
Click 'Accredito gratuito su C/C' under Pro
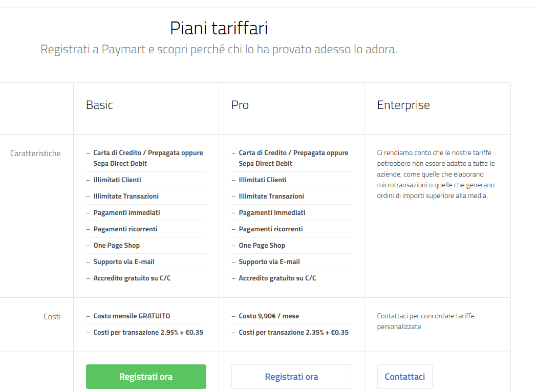click(x=277, y=278)
